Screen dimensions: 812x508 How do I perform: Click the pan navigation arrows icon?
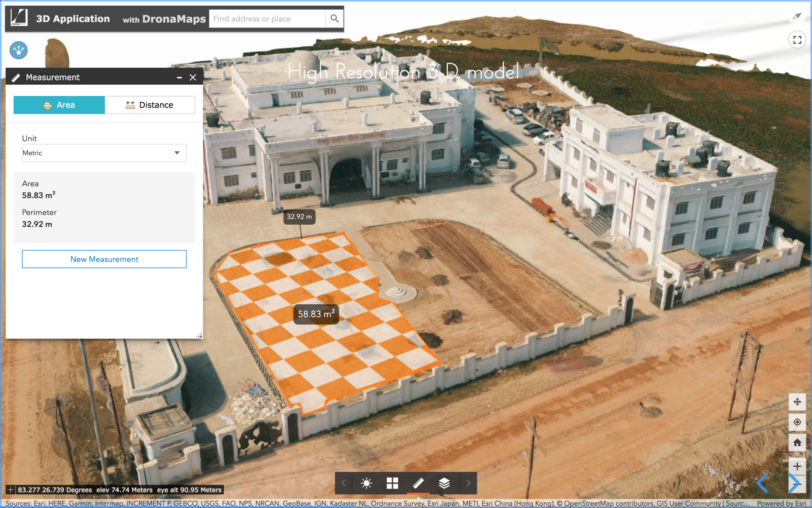(797, 402)
